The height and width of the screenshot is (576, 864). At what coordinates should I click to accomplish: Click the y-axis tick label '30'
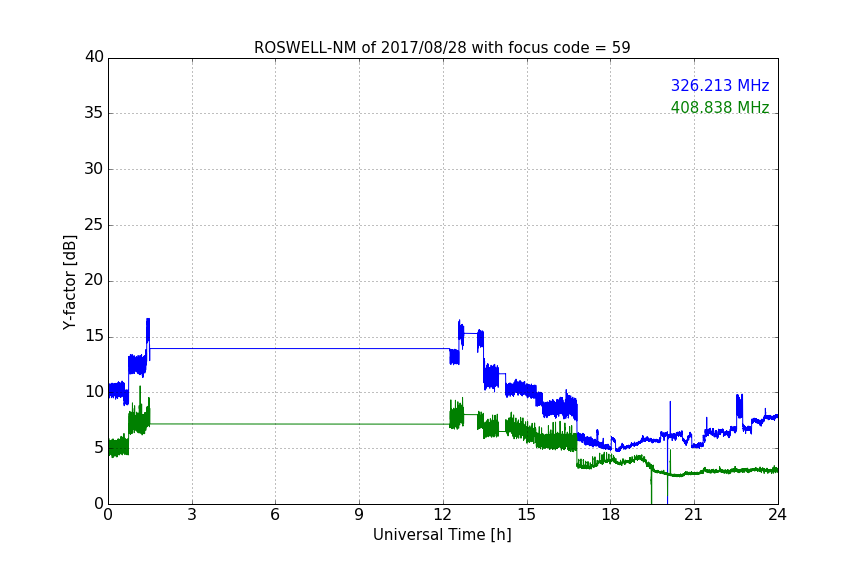pyautogui.click(x=94, y=169)
